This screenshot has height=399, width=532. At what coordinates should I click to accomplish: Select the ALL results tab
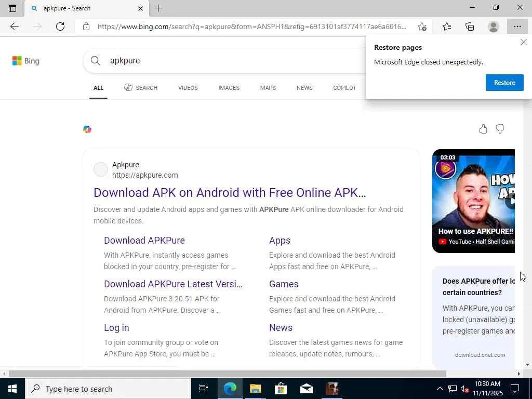[98, 88]
